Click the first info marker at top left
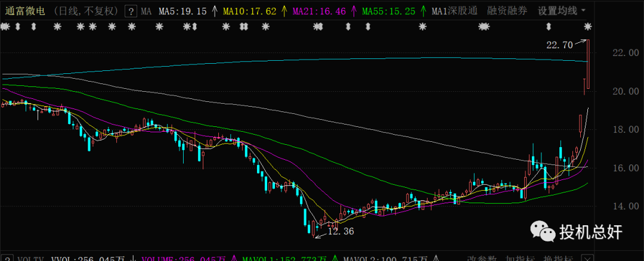 (x=5, y=26)
